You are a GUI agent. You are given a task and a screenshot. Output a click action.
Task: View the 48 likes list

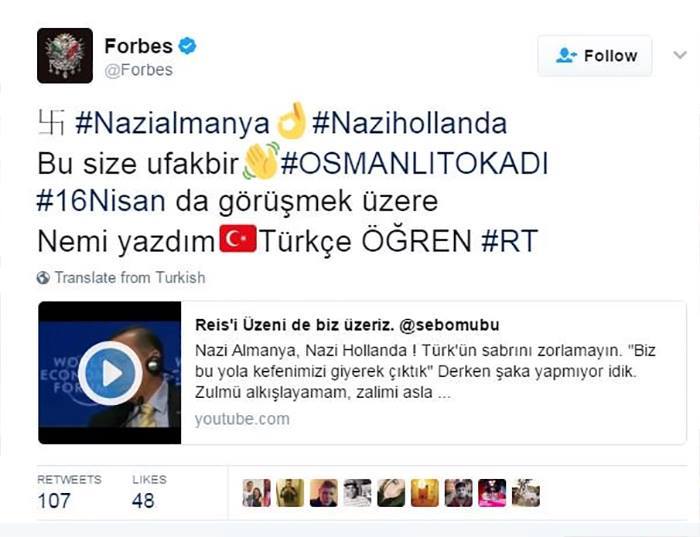(x=149, y=493)
